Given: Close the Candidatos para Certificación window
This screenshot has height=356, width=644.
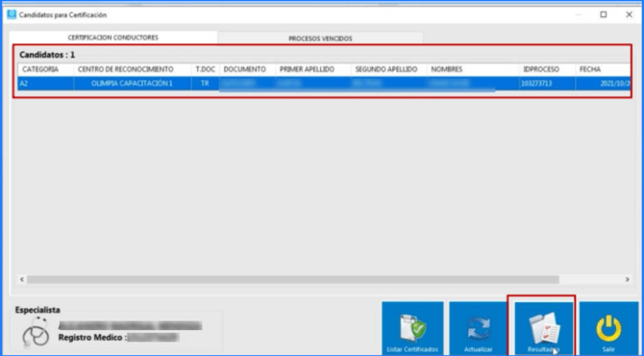Looking at the screenshot, I should coord(629,14).
